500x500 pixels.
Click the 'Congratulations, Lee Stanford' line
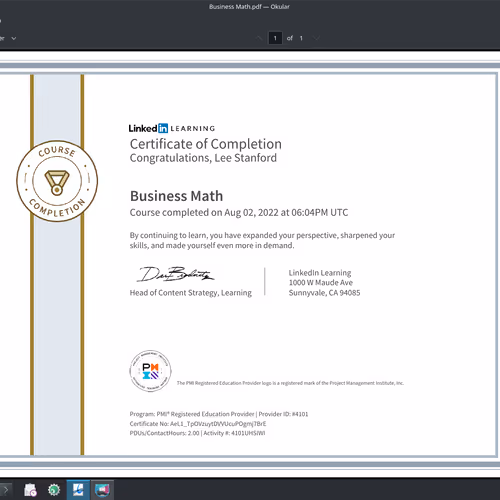coord(203,158)
